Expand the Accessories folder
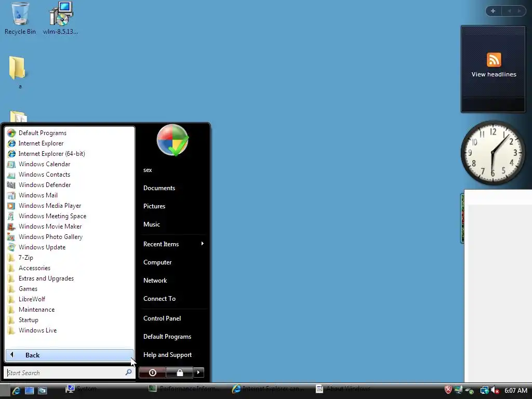Image resolution: width=532 pixels, height=399 pixels. coord(70,268)
